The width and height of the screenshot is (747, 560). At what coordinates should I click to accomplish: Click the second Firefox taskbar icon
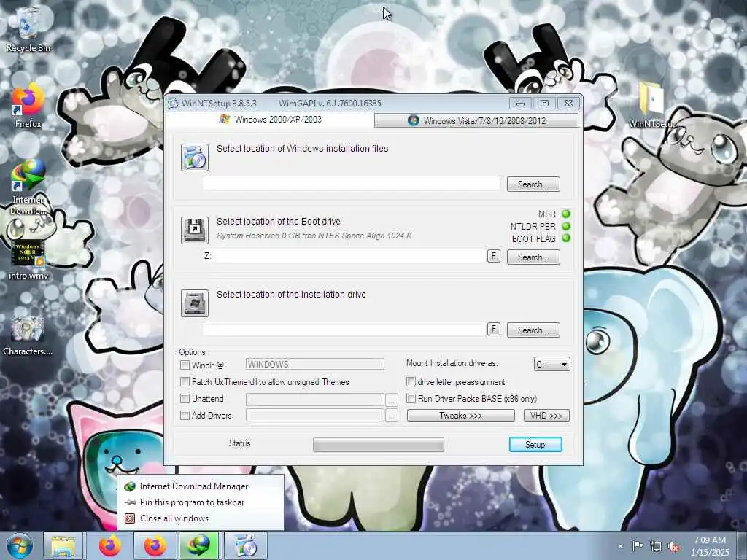(155, 545)
